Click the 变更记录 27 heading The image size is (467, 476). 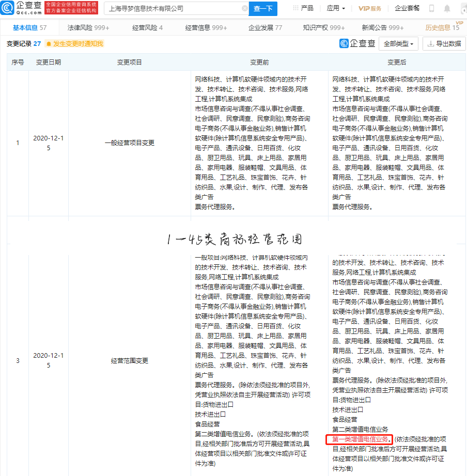(x=24, y=44)
